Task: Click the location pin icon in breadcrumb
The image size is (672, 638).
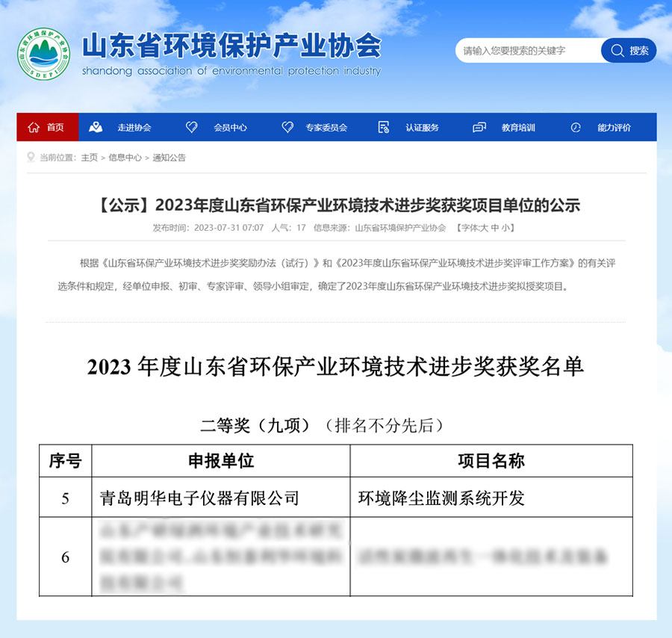Action: click(31, 158)
